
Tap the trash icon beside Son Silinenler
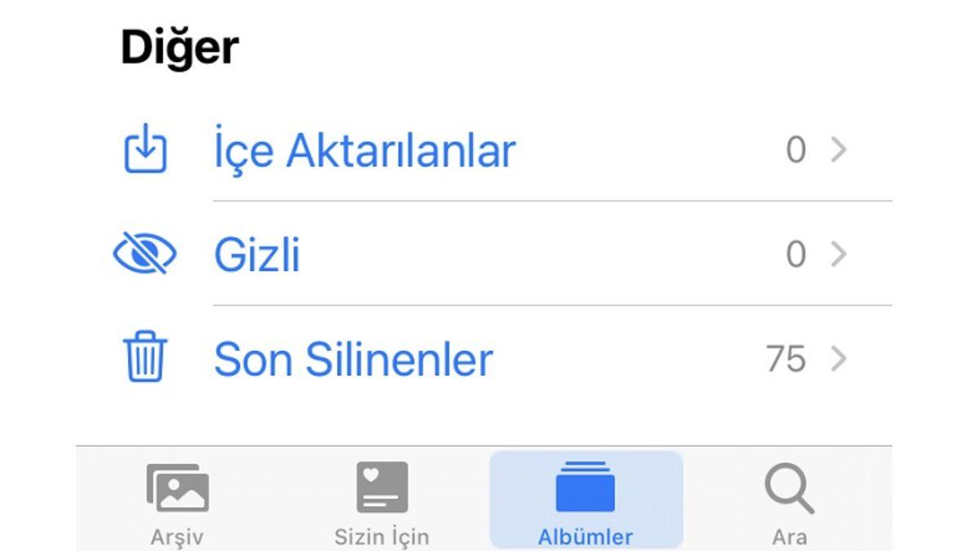coord(145,357)
